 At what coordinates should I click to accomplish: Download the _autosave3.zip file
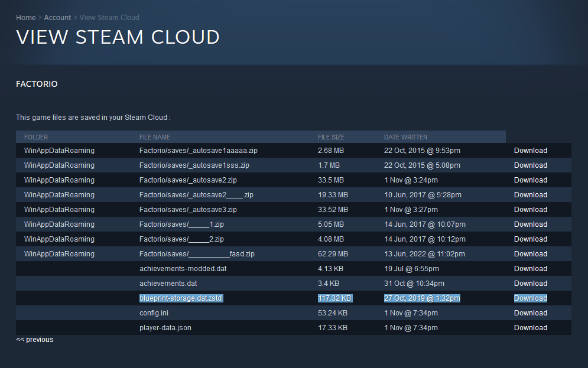click(530, 210)
